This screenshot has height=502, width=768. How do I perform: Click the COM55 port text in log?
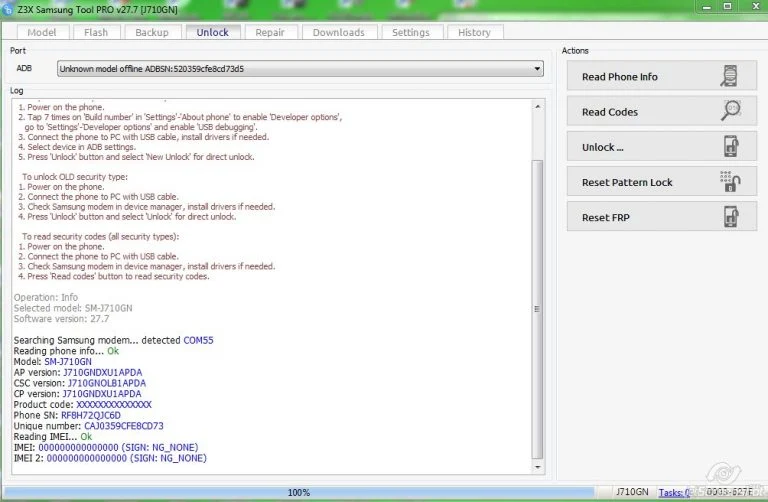coord(198,340)
